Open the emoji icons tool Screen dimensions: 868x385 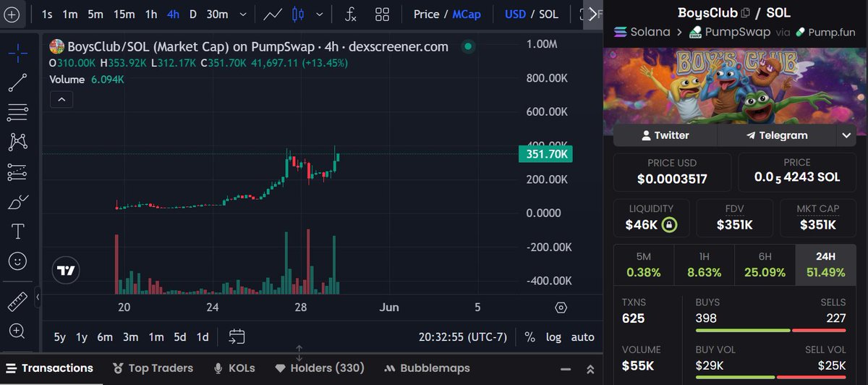click(x=18, y=261)
